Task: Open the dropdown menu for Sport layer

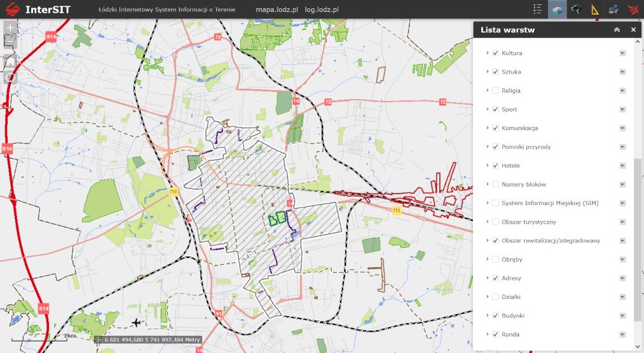Action: [x=622, y=109]
